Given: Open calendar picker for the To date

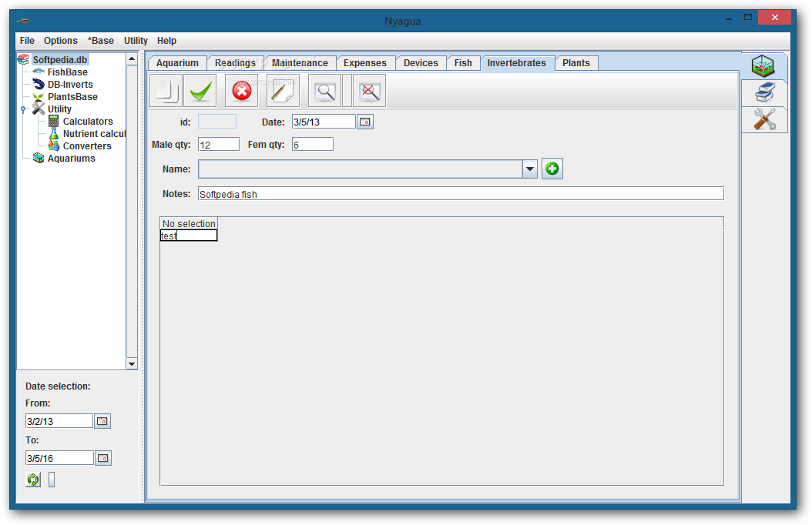Looking at the screenshot, I should point(103,458).
